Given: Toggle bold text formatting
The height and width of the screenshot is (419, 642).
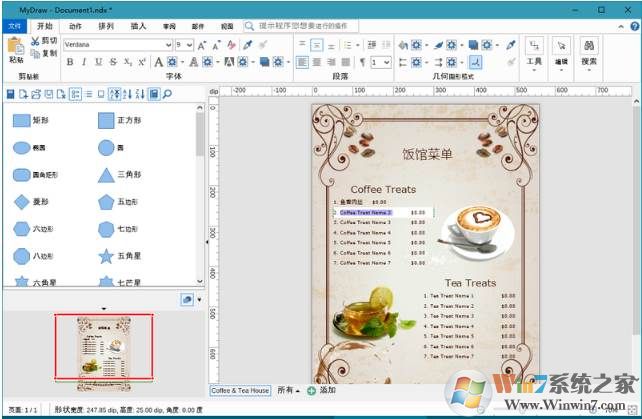Looking at the screenshot, I should coord(70,62).
